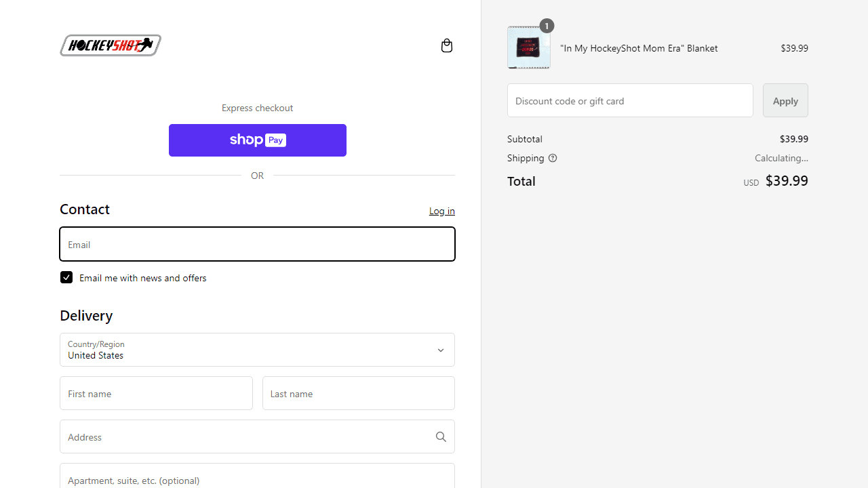The height and width of the screenshot is (488, 868).
Task: Uncheck Email me with news and offers
Action: pos(66,277)
